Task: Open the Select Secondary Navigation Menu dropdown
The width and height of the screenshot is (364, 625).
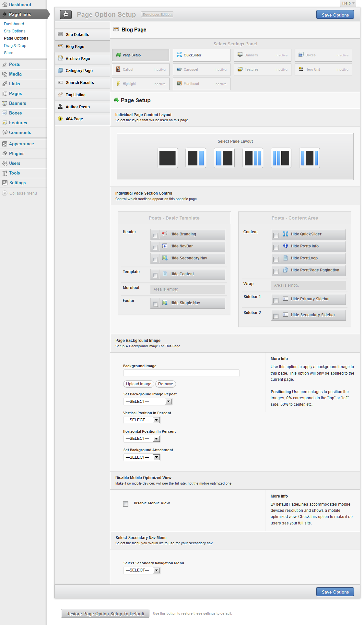Action: [x=142, y=570]
